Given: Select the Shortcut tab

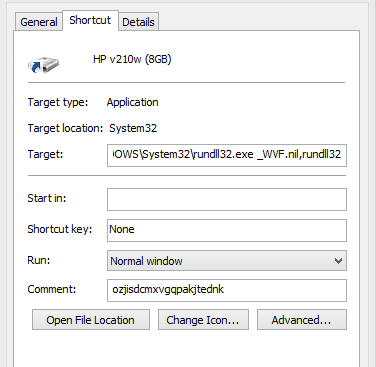Looking at the screenshot, I should tap(90, 20).
